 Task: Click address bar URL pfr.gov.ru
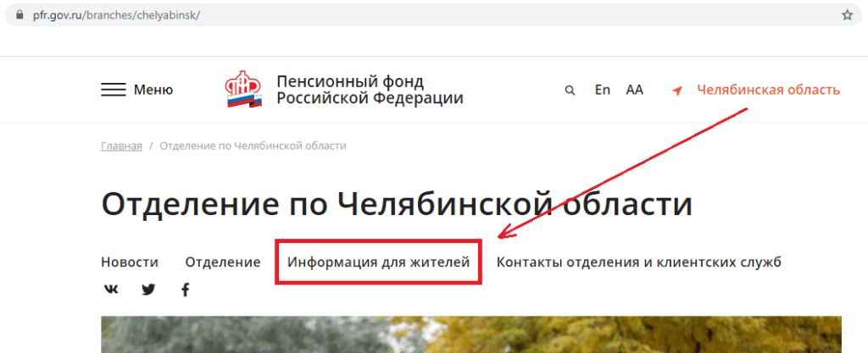coord(115,15)
